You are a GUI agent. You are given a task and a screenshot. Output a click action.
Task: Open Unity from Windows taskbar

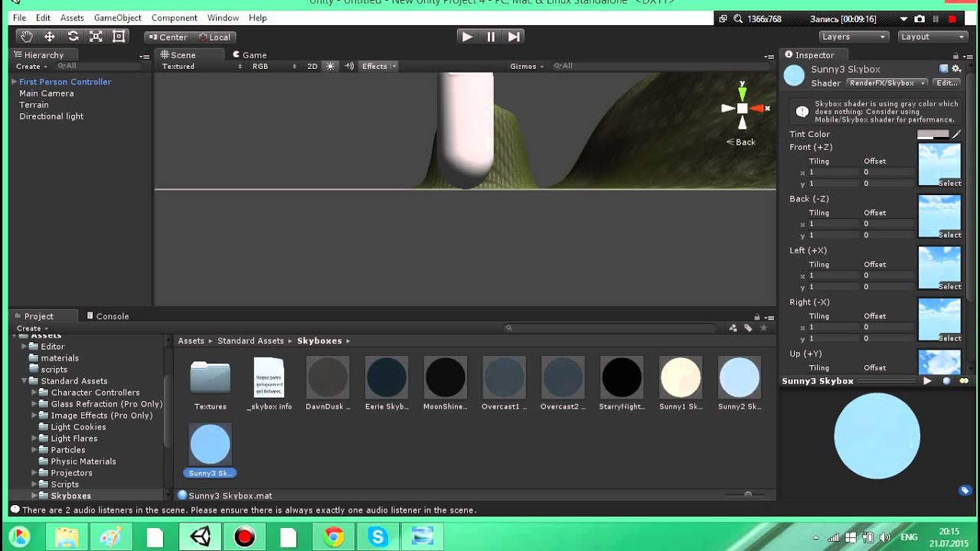200,537
